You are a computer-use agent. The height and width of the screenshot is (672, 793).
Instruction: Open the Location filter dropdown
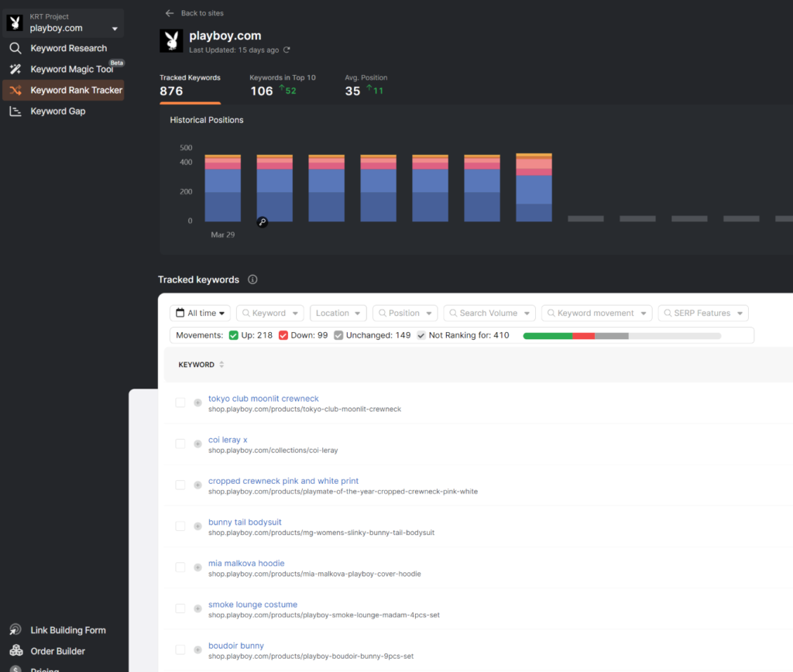(x=338, y=313)
